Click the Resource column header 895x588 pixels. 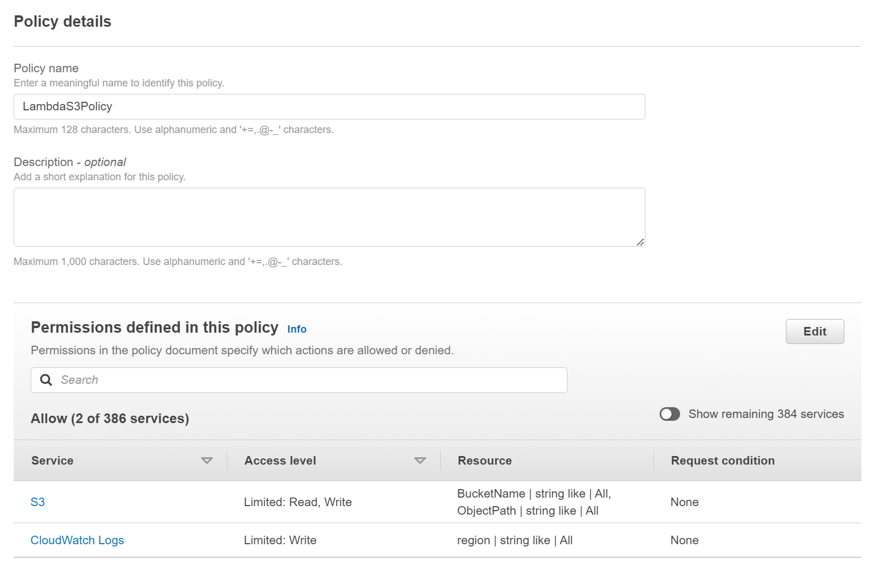[x=484, y=461]
